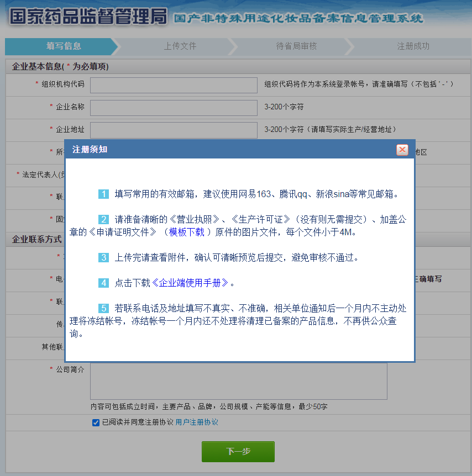Select the 填写信息 step tab
Viewport: 472px width, 476px height.
click(55, 47)
